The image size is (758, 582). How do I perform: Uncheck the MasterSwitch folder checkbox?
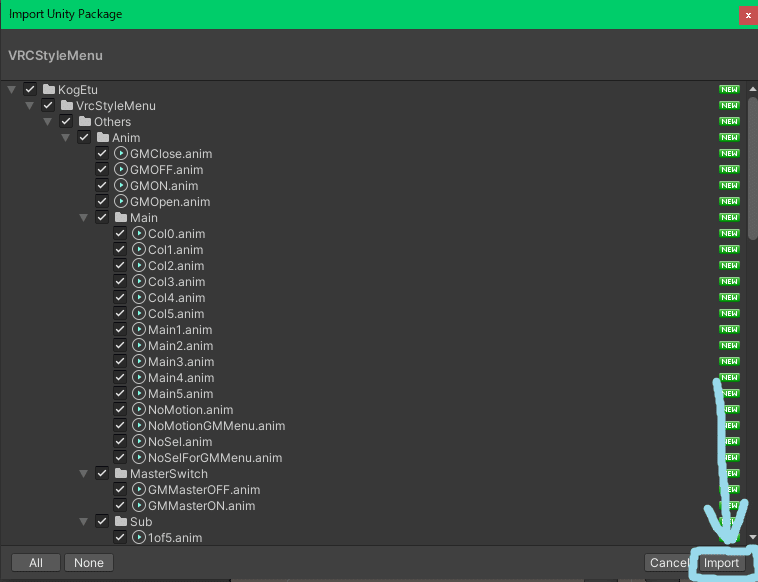coord(102,473)
